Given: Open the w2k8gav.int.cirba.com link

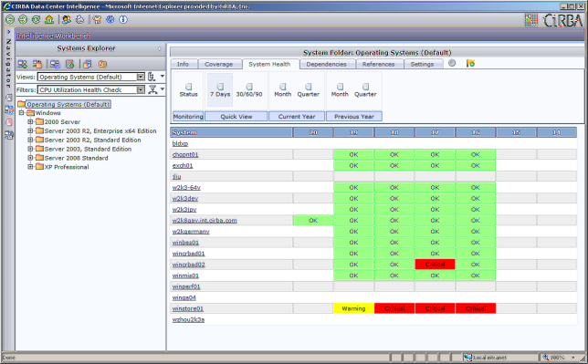Looking at the screenshot, I should (x=205, y=221).
